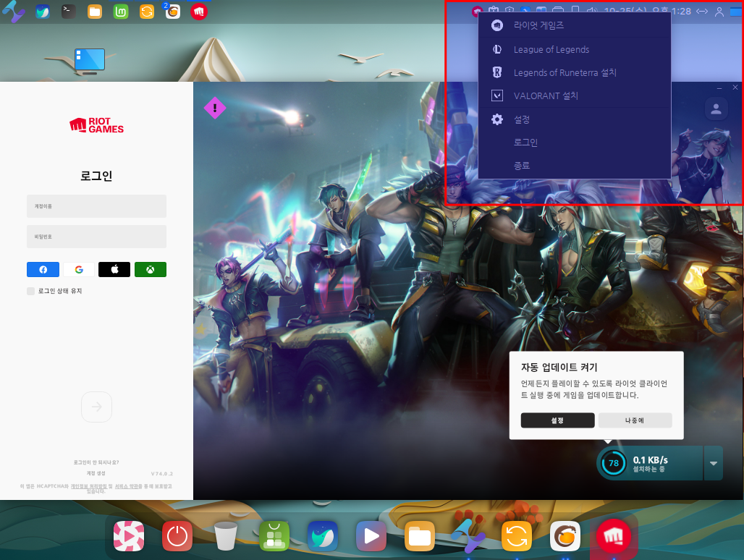
Task: Focus the 계정이름 username field
Action: (x=96, y=206)
